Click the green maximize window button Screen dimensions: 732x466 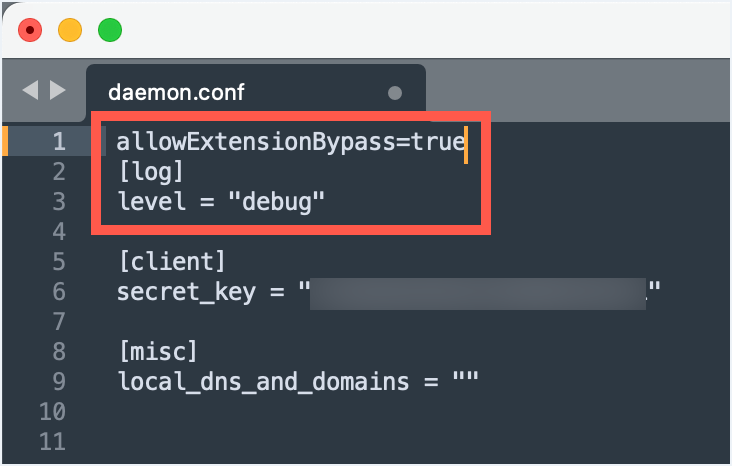[109, 30]
